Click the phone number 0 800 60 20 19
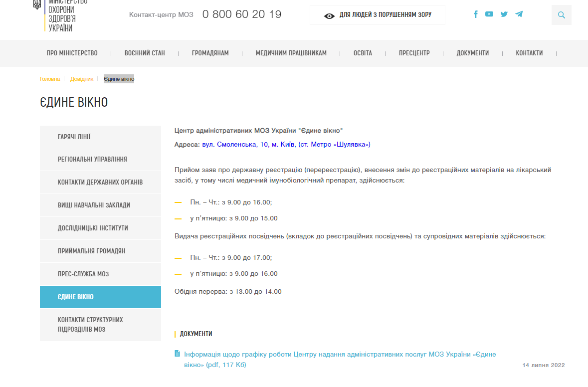This screenshot has width=588, height=387. [x=242, y=14]
